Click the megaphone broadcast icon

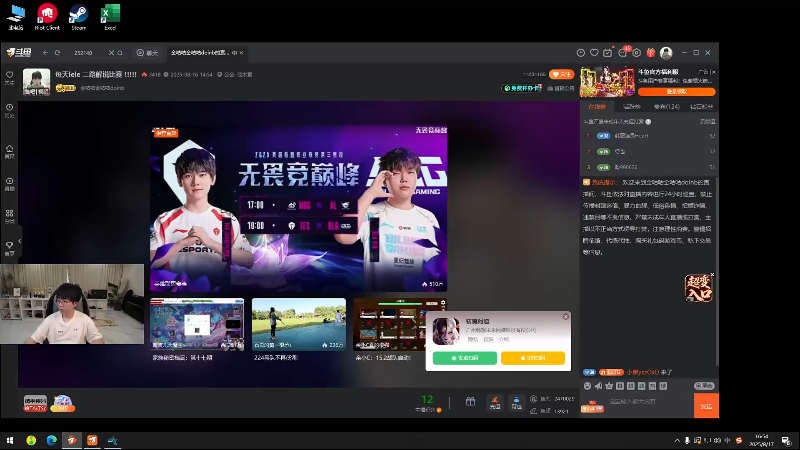(598, 386)
